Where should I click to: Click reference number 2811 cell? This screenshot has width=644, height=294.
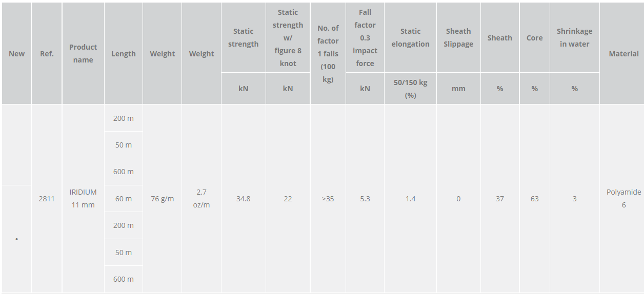click(47, 199)
